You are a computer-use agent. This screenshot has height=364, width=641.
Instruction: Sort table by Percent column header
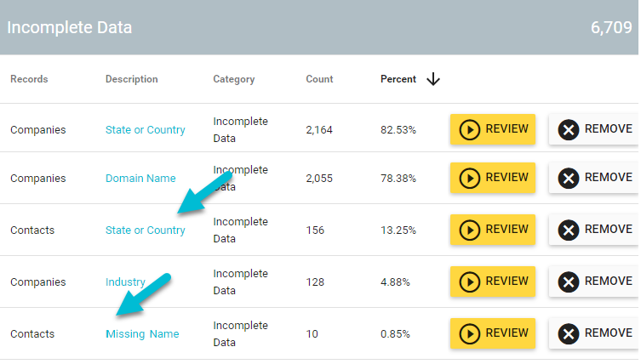398,79
